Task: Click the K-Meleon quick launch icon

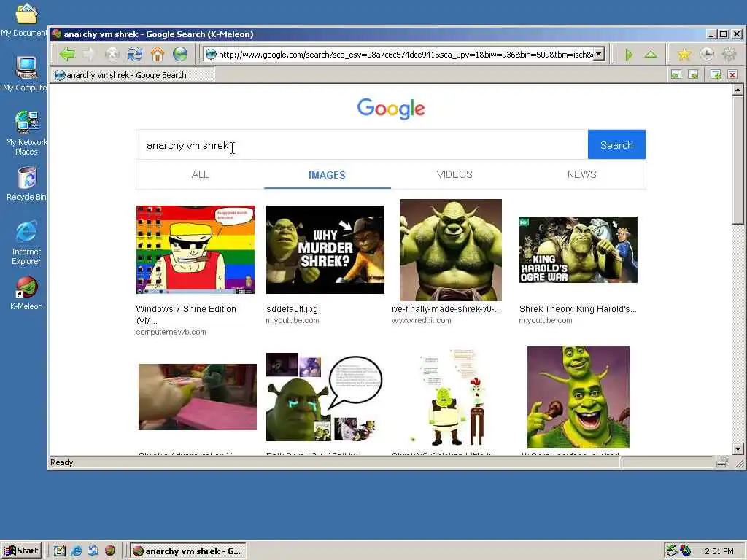Action: pyautogui.click(x=110, y=551)
